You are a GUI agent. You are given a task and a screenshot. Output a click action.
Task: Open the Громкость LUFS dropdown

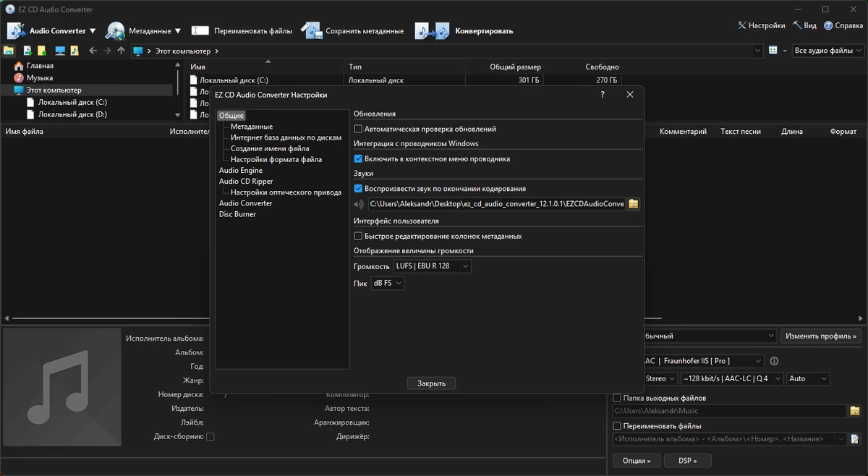click(433, 266)
